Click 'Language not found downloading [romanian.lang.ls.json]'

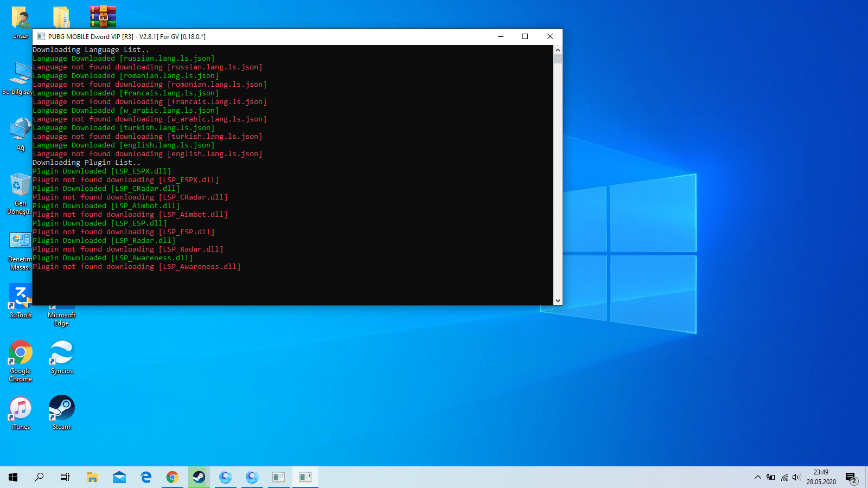coord(150,85)
